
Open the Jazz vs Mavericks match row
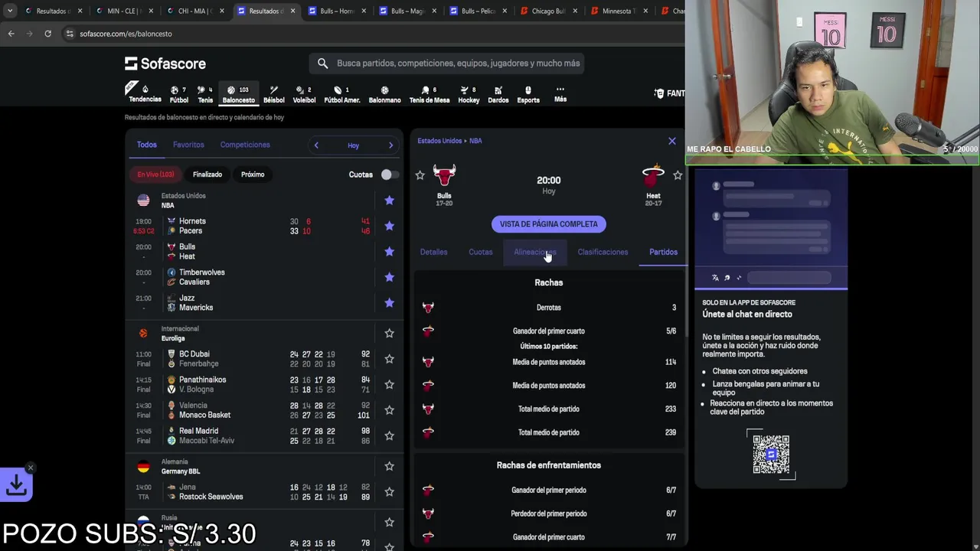pyautogui.click(x=265, y=303)
